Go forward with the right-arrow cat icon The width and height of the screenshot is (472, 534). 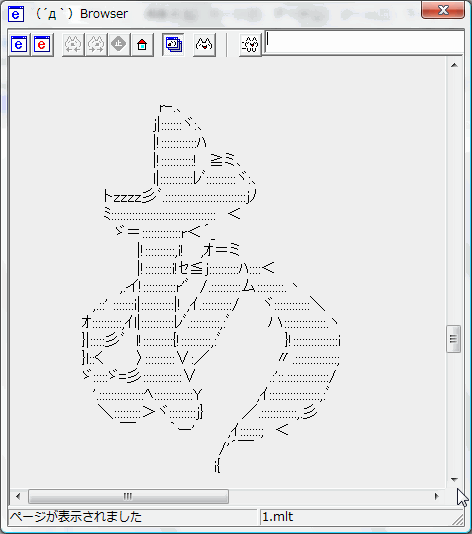point(96,44)
